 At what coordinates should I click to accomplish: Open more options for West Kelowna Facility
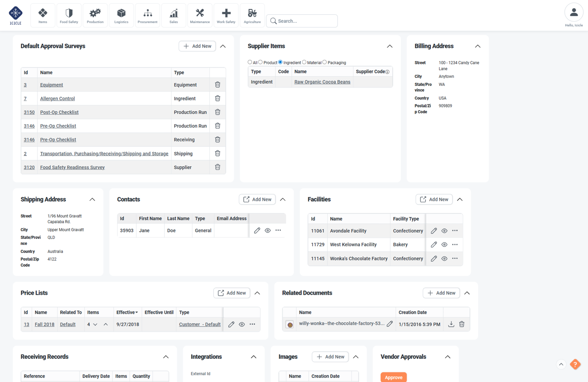coord(455,245)
